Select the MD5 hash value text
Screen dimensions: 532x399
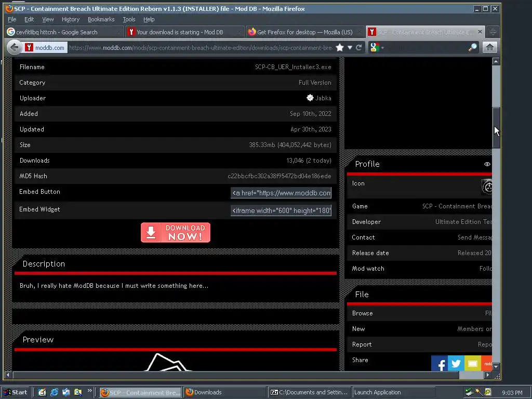[x=279, y=176]
